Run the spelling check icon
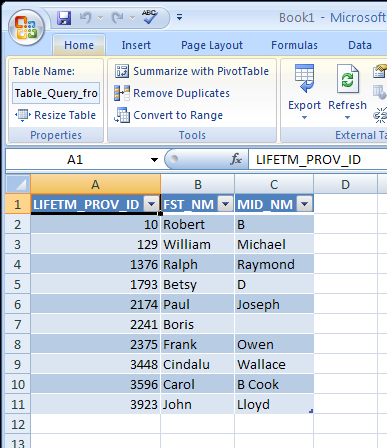 pos(149,17)
